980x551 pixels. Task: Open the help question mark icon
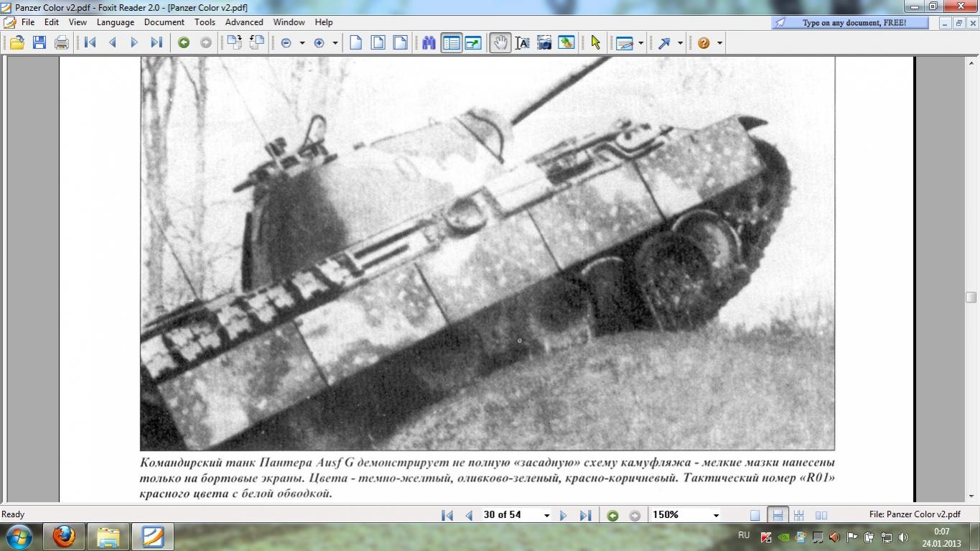704,43
